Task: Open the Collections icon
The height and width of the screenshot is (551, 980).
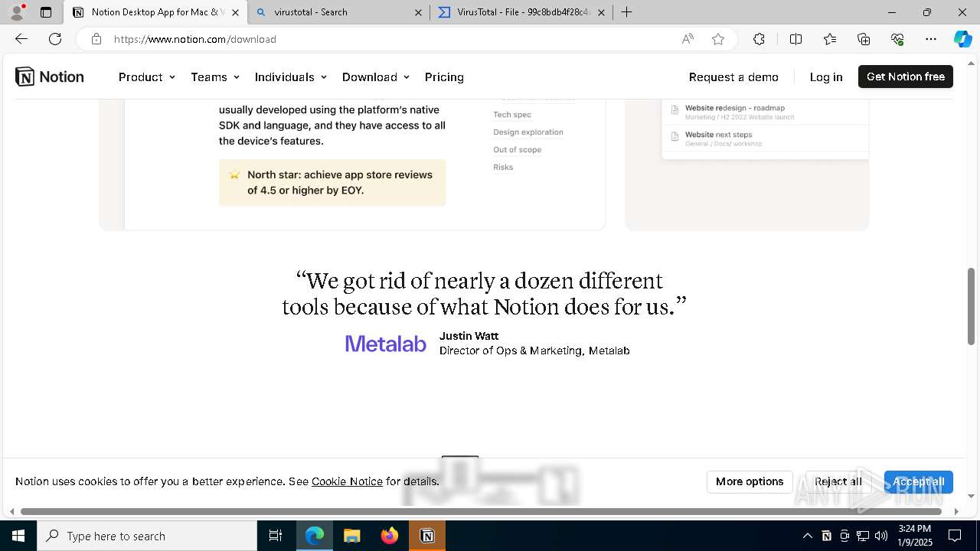Action: (x=864, y=39)
